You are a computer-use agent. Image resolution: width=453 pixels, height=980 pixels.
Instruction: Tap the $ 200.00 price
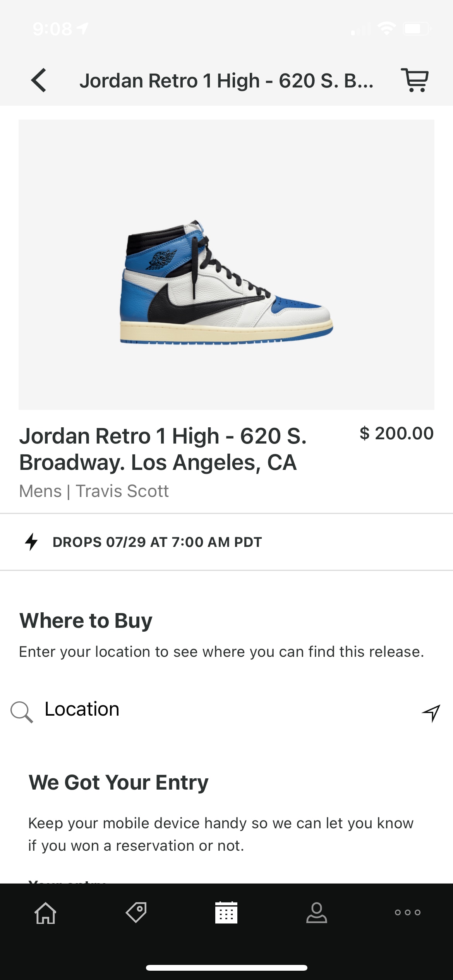pos(396,433)
